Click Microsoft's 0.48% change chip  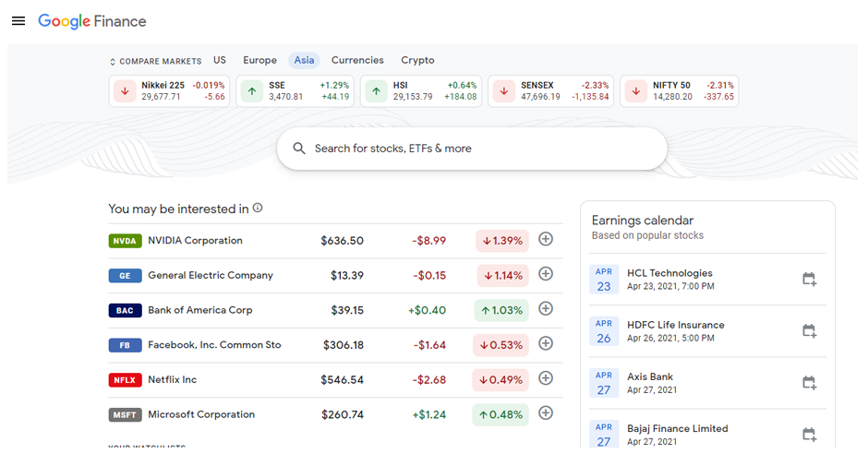pos(500,414)
